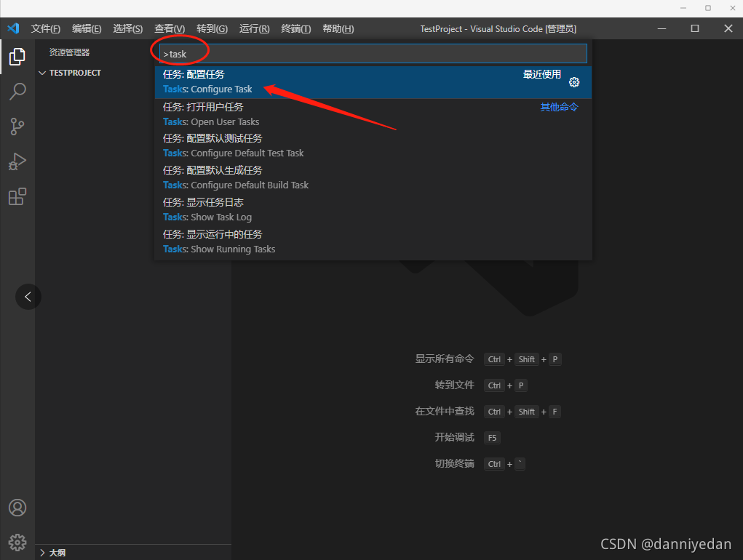Image resolution: width=743 pixels, height=560 pixels.
Task: Click the 显示所有命令 shortcut hint
Action: (445, 359)
